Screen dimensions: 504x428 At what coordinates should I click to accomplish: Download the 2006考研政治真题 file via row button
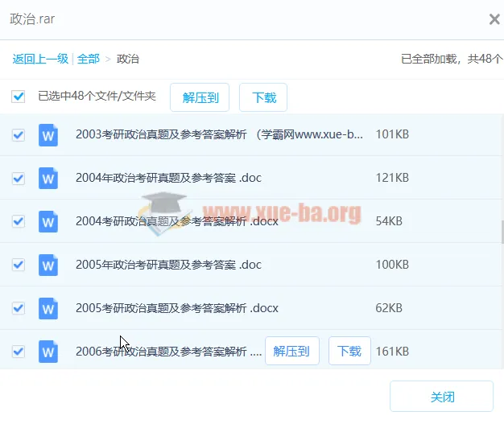[x=349, y=352]
